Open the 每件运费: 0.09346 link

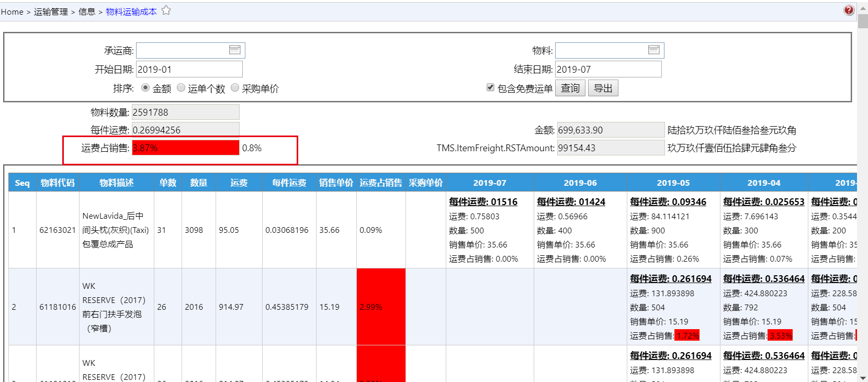tap(668, 201)
